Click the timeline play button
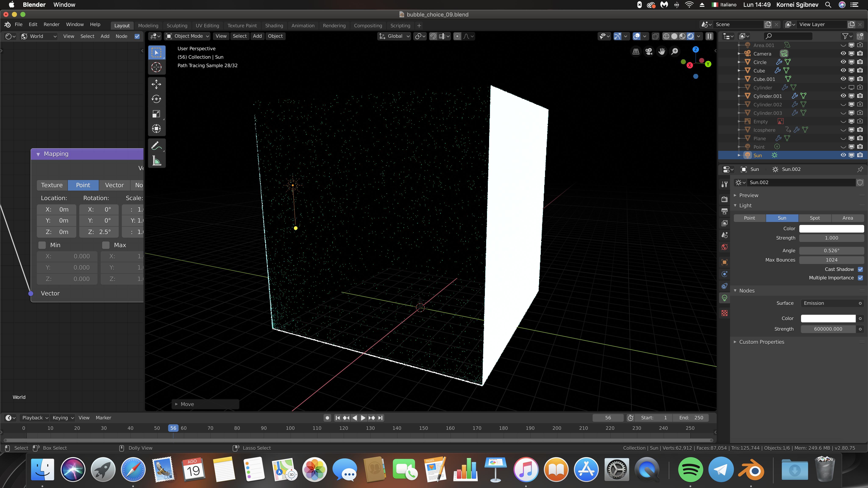Screen dimensions: 868x488 [363, 418]
